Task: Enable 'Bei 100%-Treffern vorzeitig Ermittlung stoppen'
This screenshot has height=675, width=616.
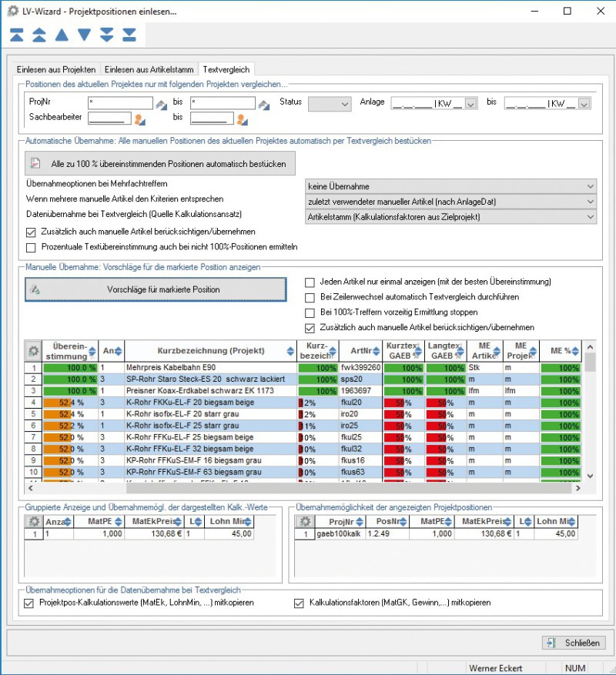Action: pos(310,312)
